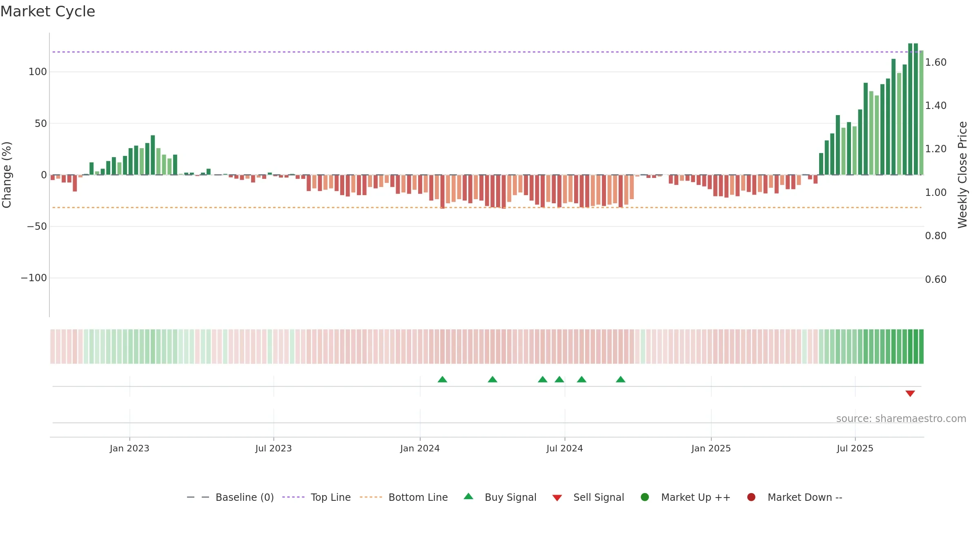Toggle the Bottom Line legend label
The image size is (980, 551).
(x=418, y=498)
